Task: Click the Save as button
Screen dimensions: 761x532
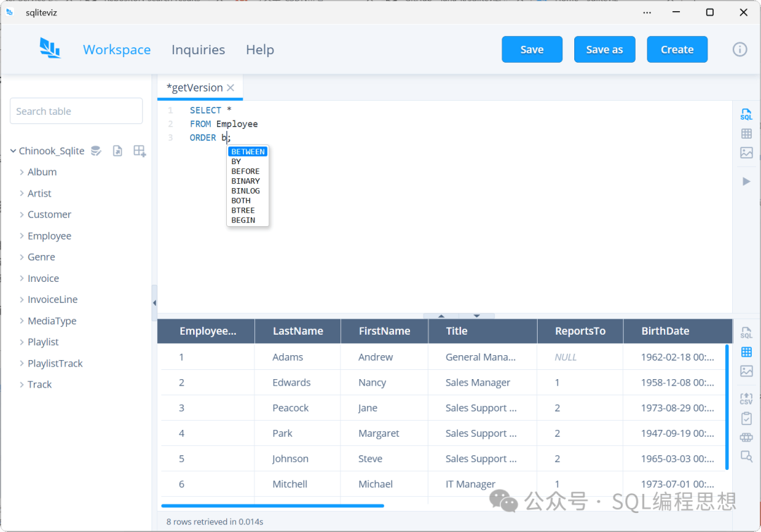Action: pos(604,49)
